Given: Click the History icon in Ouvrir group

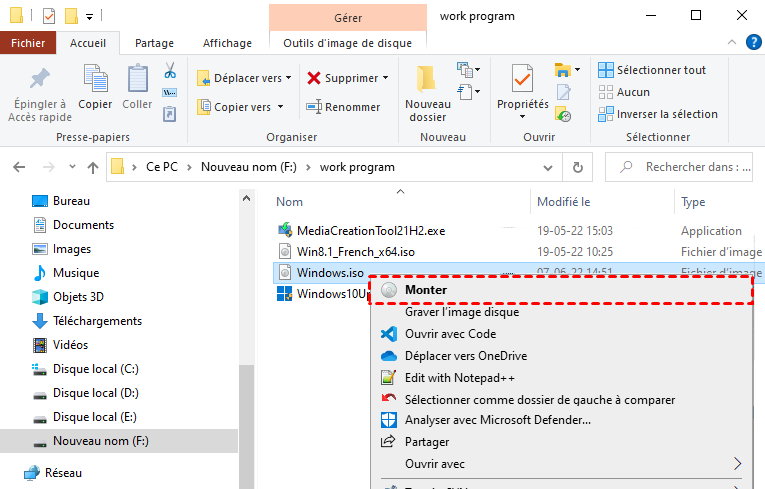Looking at the screenshot, I should (x=563, y=114).
